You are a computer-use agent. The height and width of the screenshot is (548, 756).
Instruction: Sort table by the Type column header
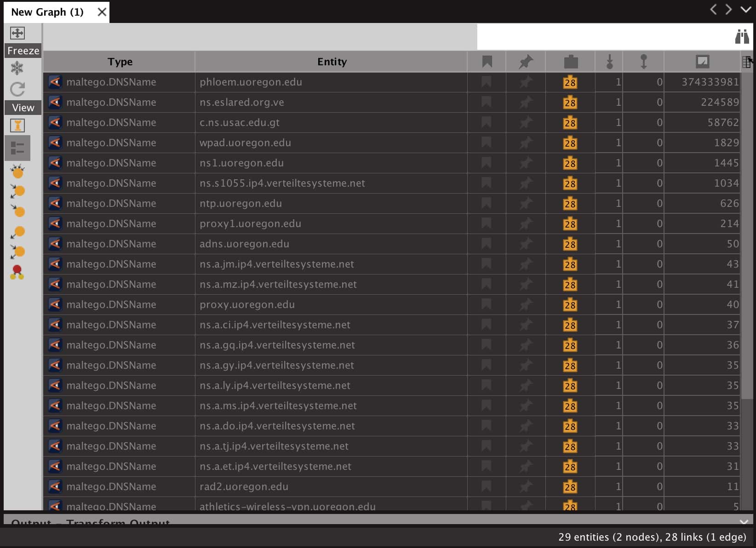coord(120,62)
